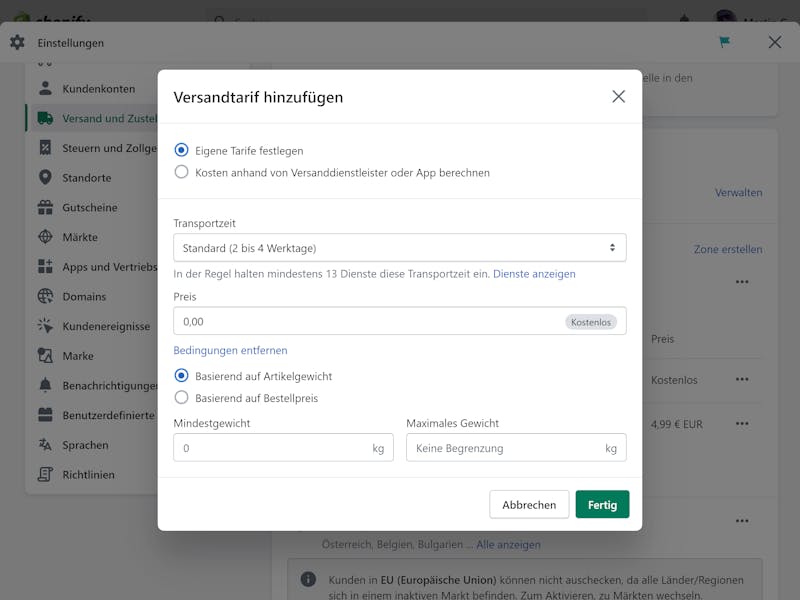Click the Versand und Zustellung truck icon
Viewport: 800px width, 600px height.
45,118
